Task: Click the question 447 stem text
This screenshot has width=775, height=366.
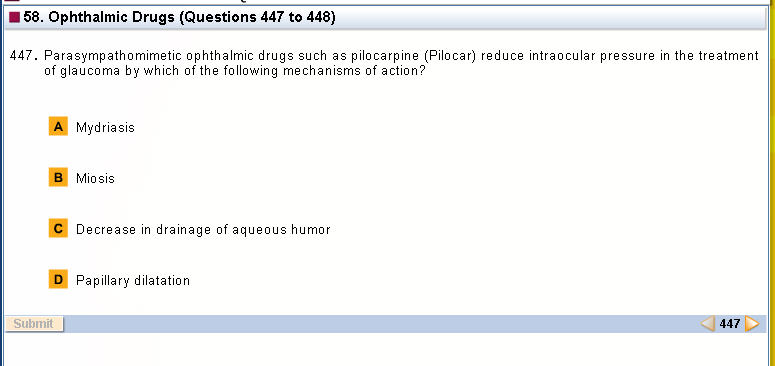Action: click(401, 63)
